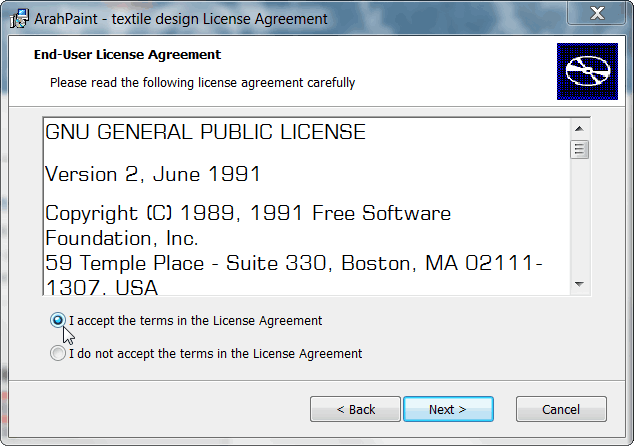This screenshot has width=634, height=446.
Task: Click the Please read the following license subtitle
Action: [x=202, y=82]
